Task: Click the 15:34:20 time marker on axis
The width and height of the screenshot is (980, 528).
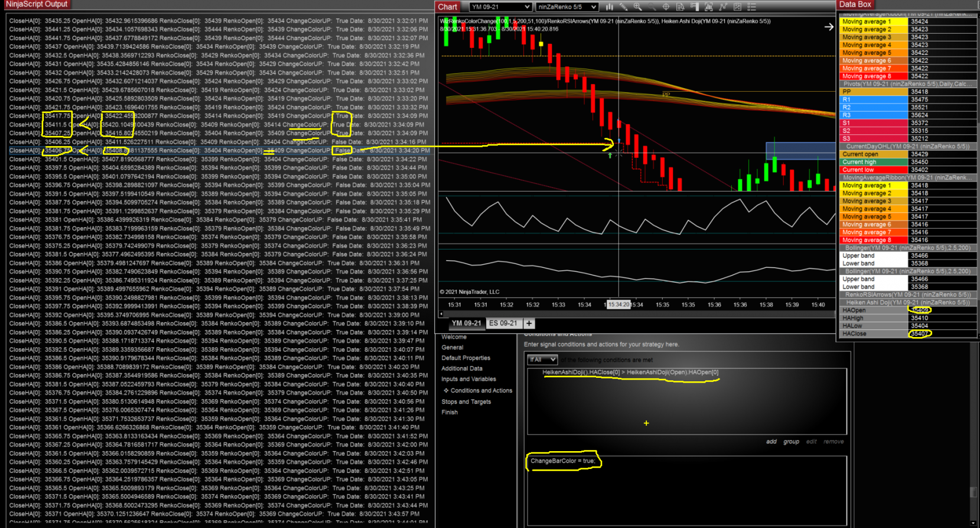Action: (618, 305)
